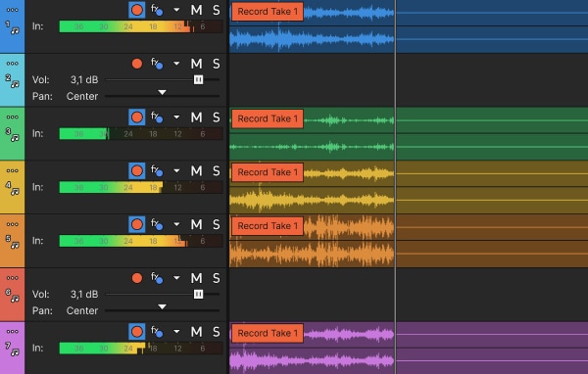This screenshot has height=374, width=588.
Task: Mute track 1
Action: pyautogui.click(x=197, y=10)
